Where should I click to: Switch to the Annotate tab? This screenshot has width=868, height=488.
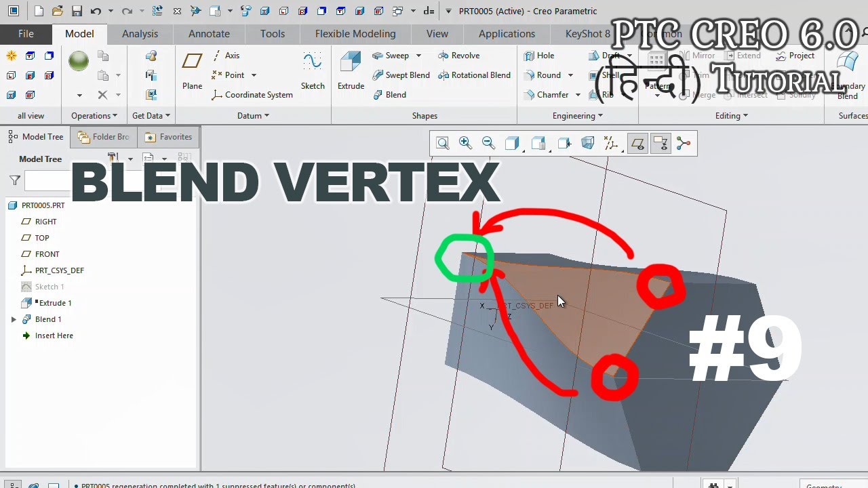pyautogui.click(x=209, y=34)
